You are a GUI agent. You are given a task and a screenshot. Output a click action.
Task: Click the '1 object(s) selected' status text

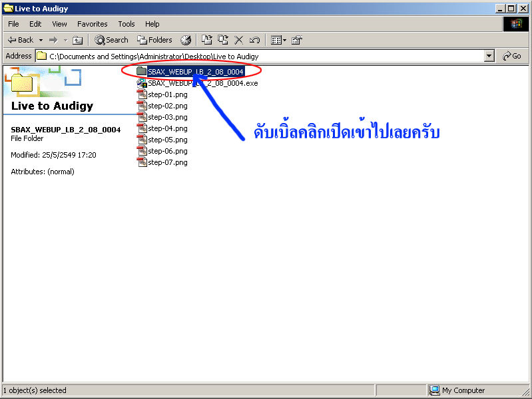pyautogui.click(x=35, y=390)
